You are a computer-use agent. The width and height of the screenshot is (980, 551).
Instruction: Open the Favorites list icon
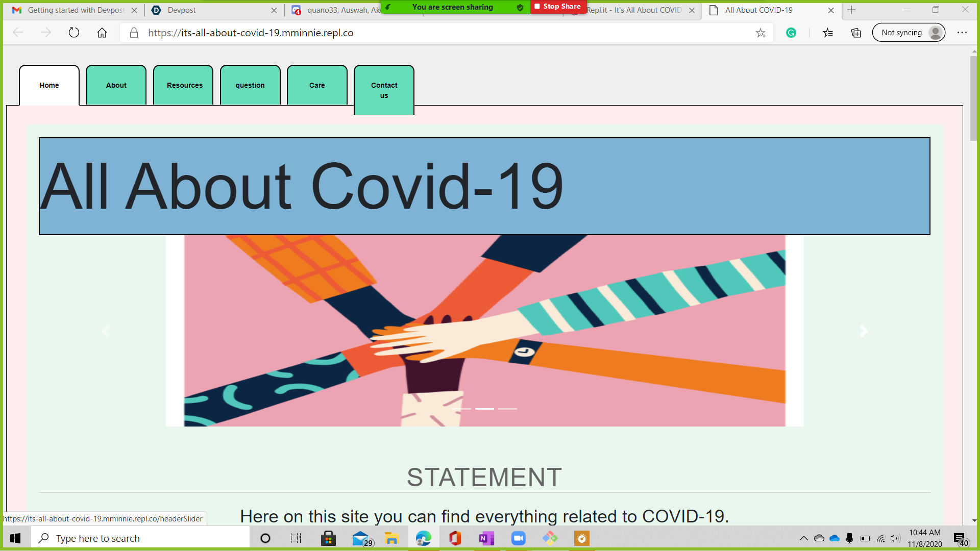828,33
